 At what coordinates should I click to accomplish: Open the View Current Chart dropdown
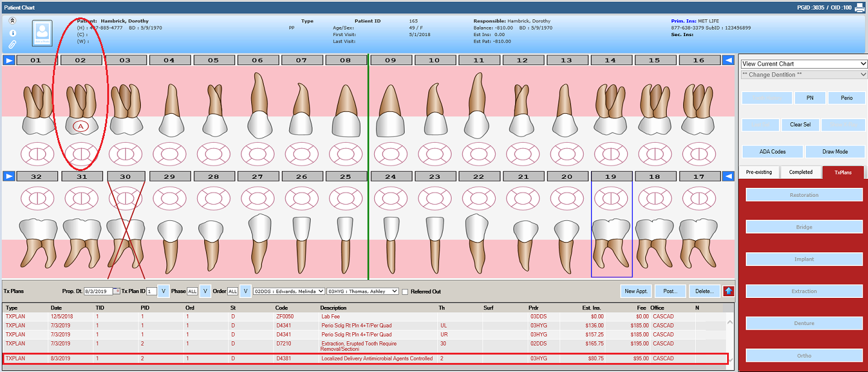coord(804,64)
